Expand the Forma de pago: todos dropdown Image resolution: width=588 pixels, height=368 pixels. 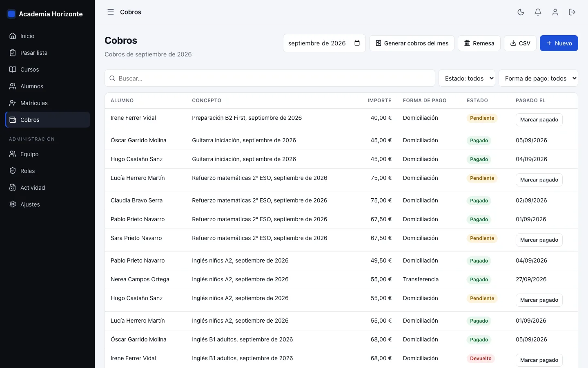(538, 78)
